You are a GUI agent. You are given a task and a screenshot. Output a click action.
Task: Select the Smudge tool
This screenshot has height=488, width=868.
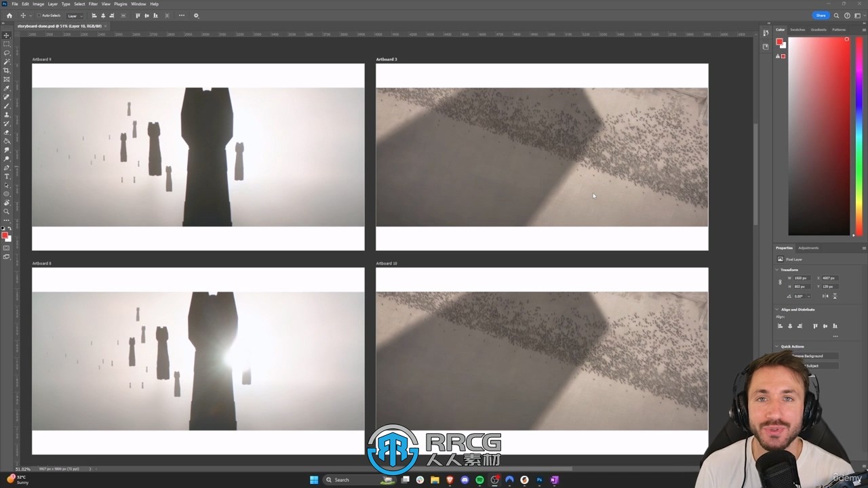[x=7, y=150]
